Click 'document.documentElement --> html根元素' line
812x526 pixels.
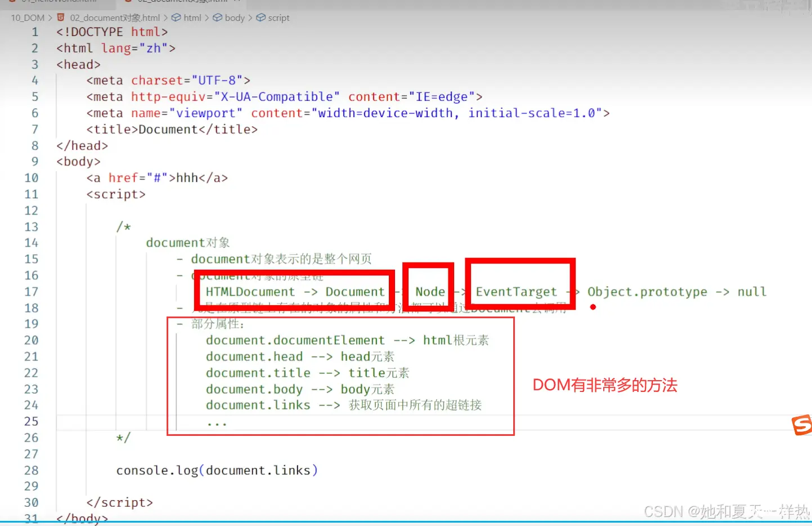[347, 340]
